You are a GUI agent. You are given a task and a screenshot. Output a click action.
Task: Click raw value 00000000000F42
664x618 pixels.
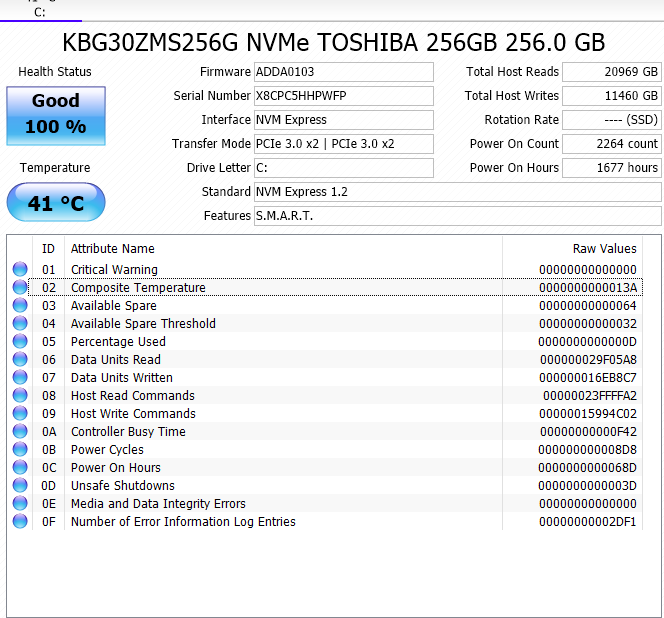click(x=588, y=432)
